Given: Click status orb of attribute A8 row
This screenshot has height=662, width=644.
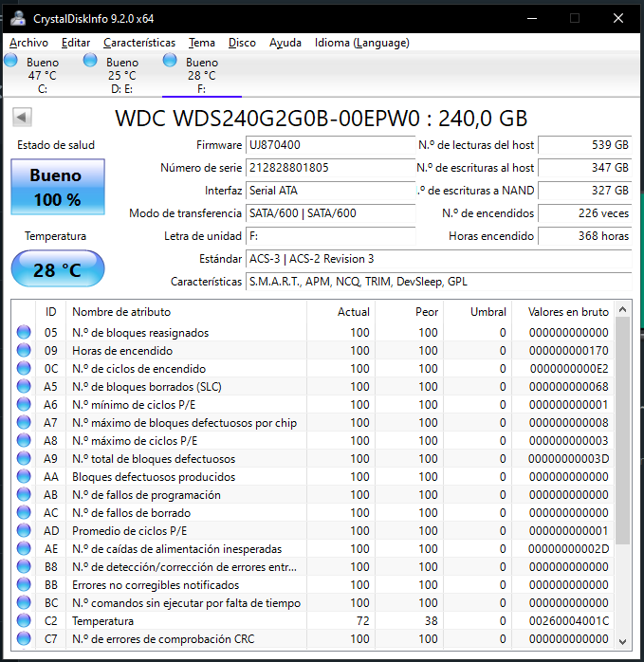Looking at the screenshot, I should 24,440.
